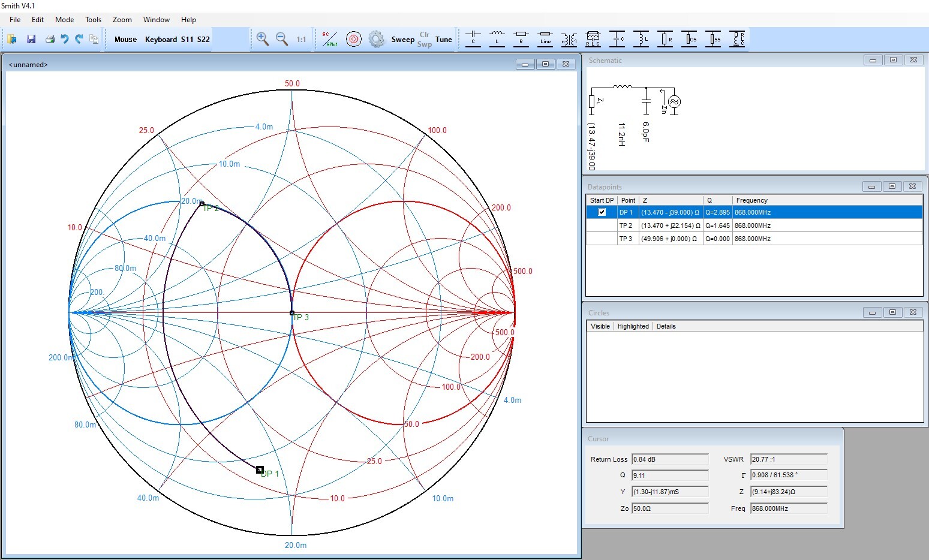The width and height of the screenshot is (929, 560).
Task: Open the Help menu
Action: [x=188, y=20]
